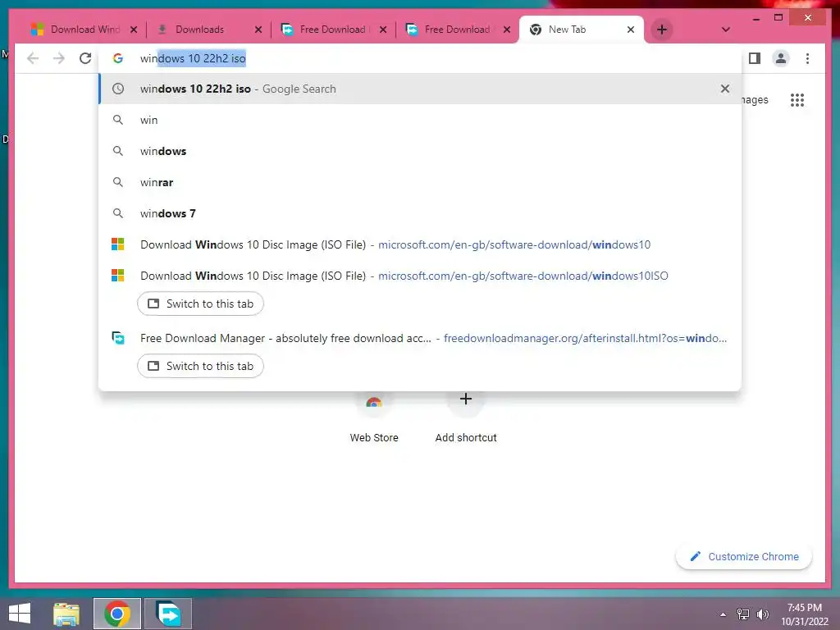Click the Add shortcut plus icon
Viewport: 840px width, 630px height.
466,399
